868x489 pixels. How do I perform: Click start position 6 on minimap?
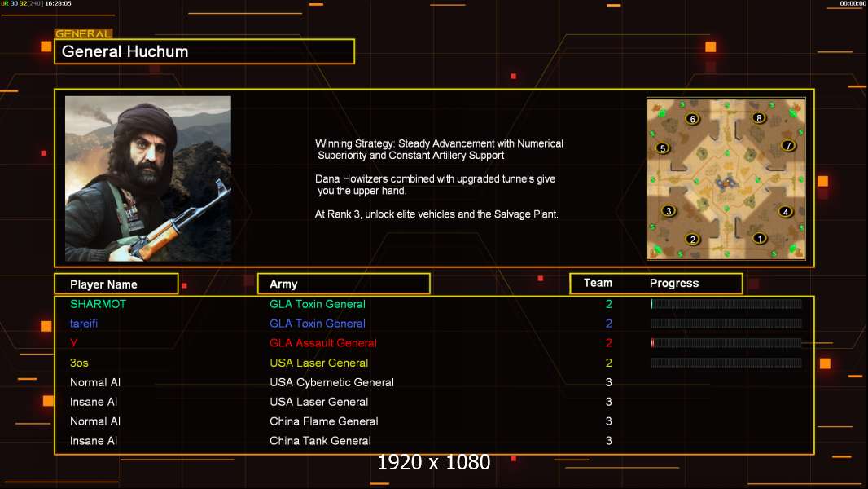tap(692, 118)
